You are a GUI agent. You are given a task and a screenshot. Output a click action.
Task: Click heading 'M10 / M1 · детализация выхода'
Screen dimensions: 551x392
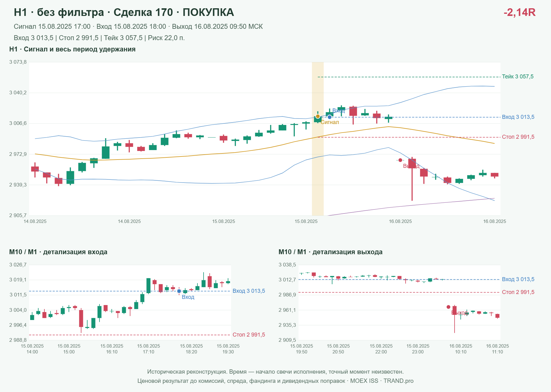point(331,252)
